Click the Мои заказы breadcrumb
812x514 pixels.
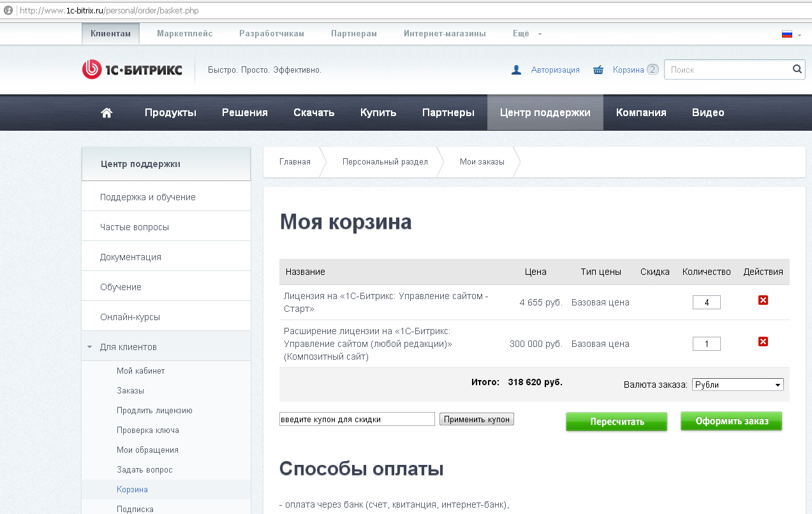coord(482,162)
